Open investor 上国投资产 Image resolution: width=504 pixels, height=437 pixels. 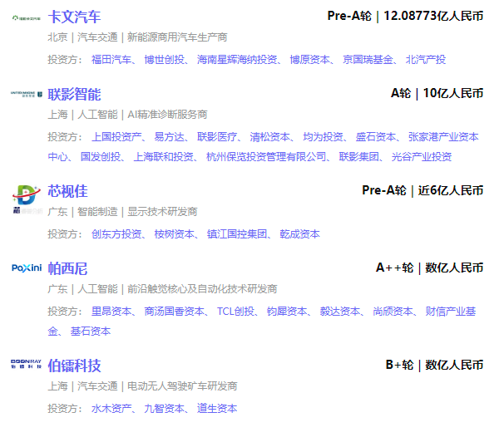tap(116, 137)
